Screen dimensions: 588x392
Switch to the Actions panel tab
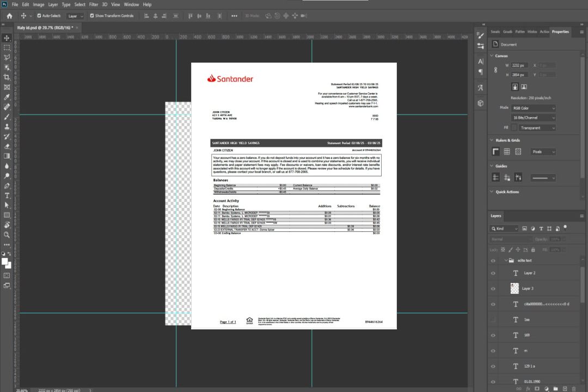coord(544,32)
